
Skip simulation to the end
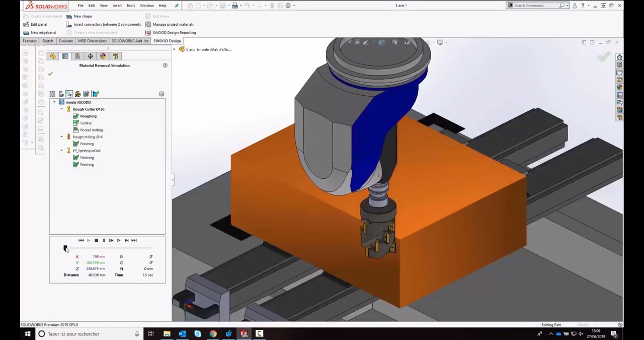click(x=134, y=240)
